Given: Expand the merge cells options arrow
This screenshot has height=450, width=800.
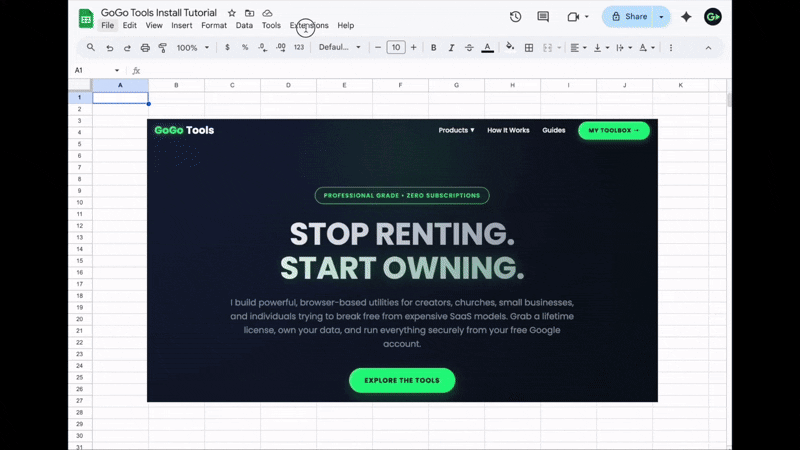Looking at the screenshot, I should (x=559, y=47).
